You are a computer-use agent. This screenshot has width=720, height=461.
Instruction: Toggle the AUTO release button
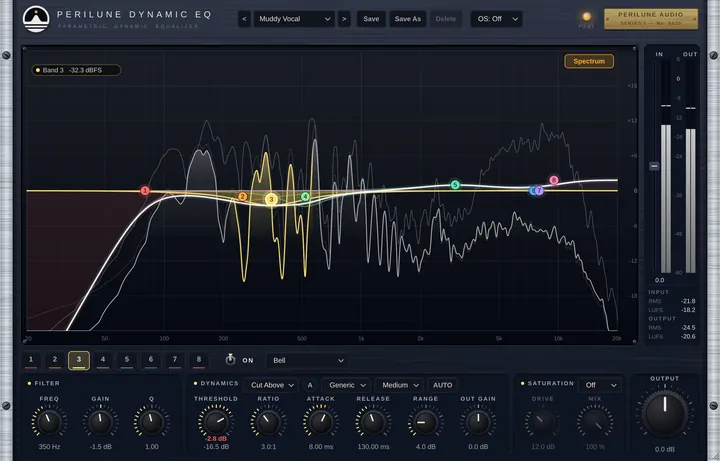tap(443, 385)
